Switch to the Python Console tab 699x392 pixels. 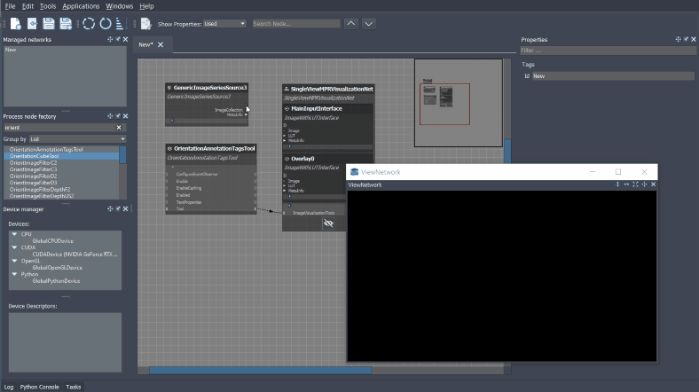point(39,387)
